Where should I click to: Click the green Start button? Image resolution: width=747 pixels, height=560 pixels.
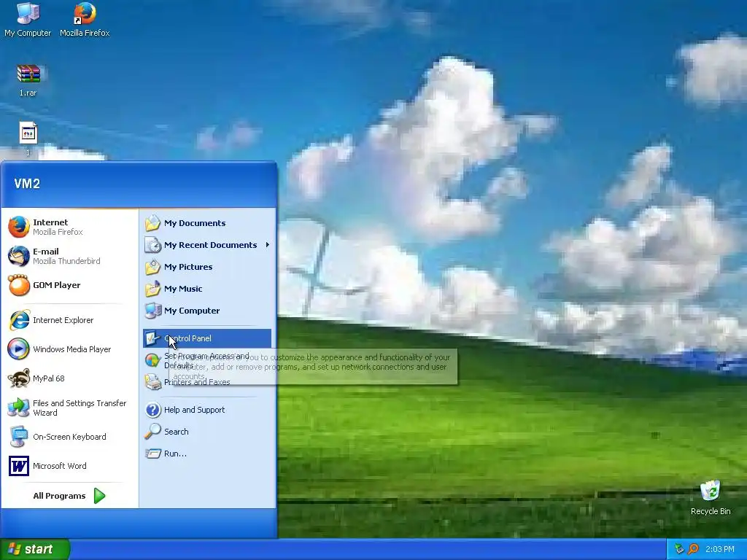(35, 549)
